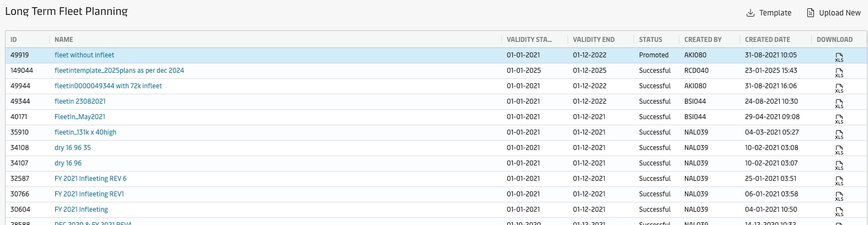868x225 pixels.
Task: Sort by the ID column header
Action: point(14,40)
